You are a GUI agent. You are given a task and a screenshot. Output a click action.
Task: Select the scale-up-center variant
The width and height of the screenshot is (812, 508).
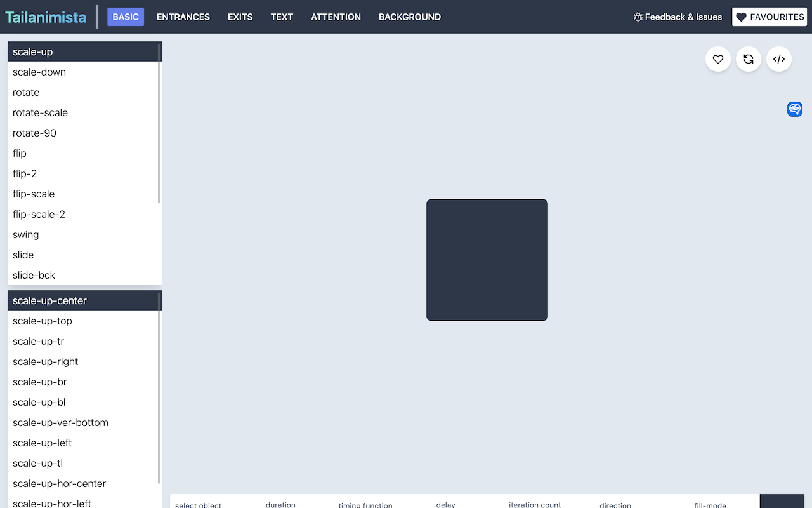coord(85,300)
